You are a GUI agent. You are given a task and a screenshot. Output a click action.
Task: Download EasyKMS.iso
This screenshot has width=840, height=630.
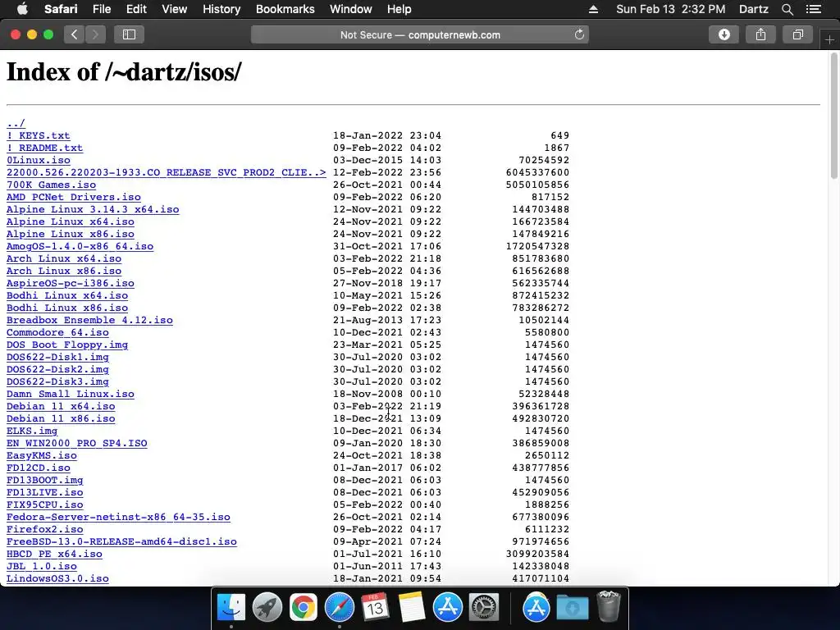(41, 456)
